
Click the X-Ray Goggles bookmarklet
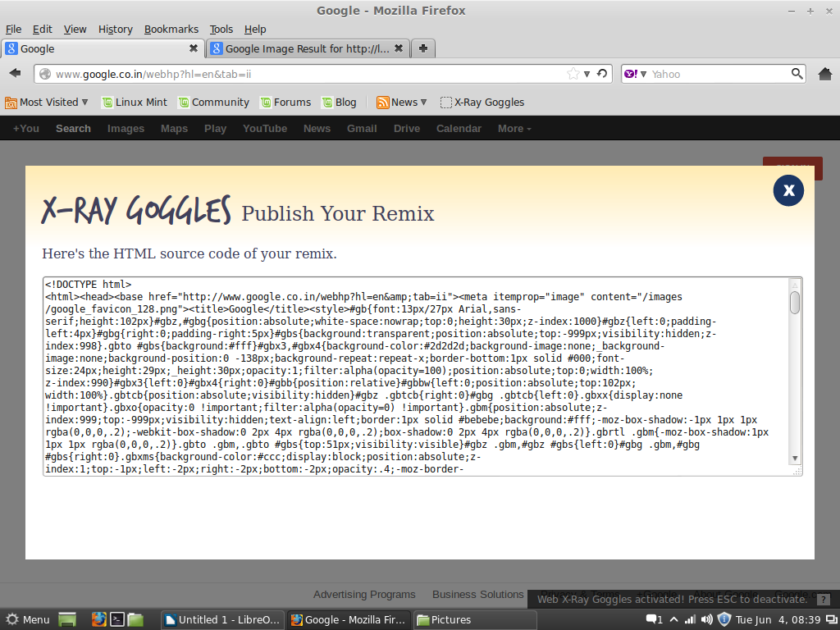pyautogui.click(x=482, y=102)
